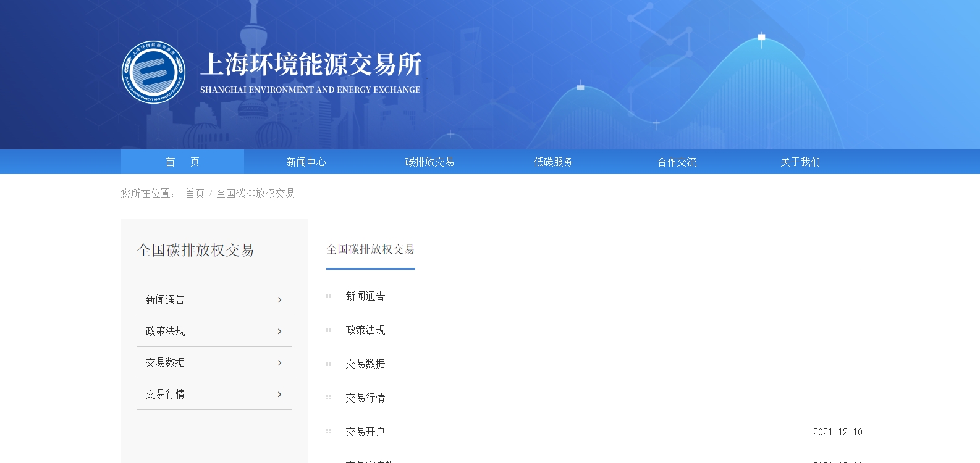Select 交易数据 in the left sidebar

(x=214, y=362)
